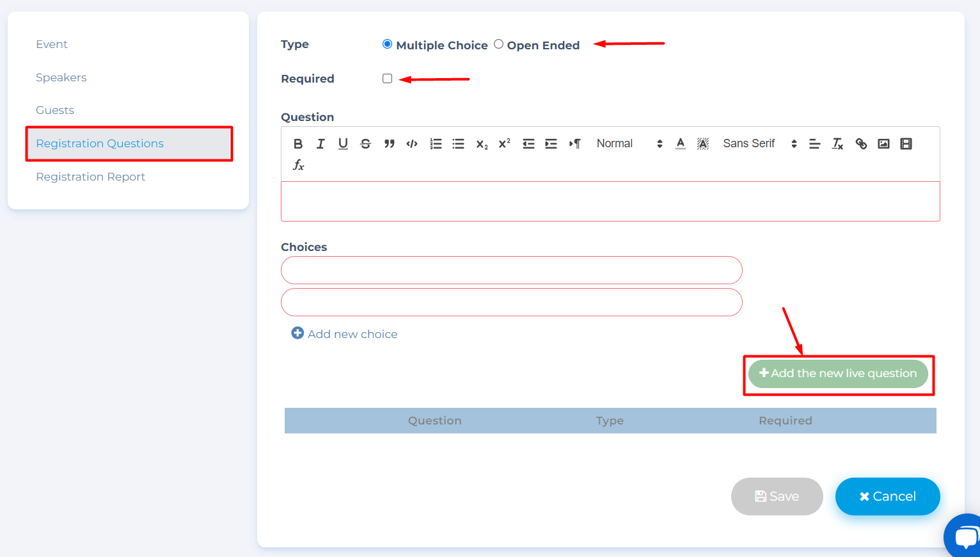The height and width of the screenshot is (557, 980).
Task: Insert a hyperlink via link icon
Action: (861, 144)
